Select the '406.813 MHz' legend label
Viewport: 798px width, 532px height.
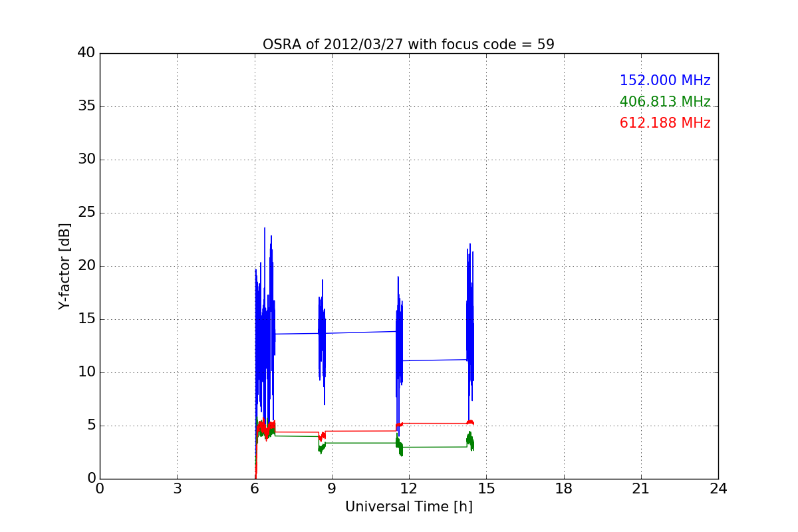[x=665, y=102]
